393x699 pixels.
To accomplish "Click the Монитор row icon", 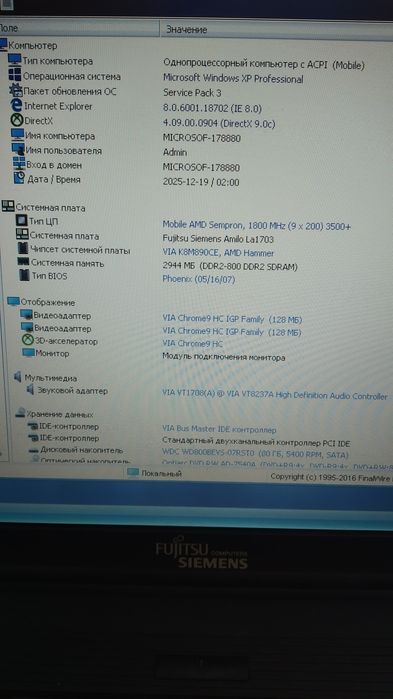I will pos(29,353).
